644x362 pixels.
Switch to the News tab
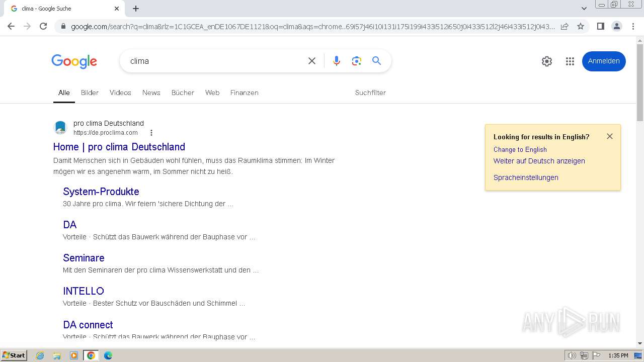pyautogui.click(x=151, y=93)
